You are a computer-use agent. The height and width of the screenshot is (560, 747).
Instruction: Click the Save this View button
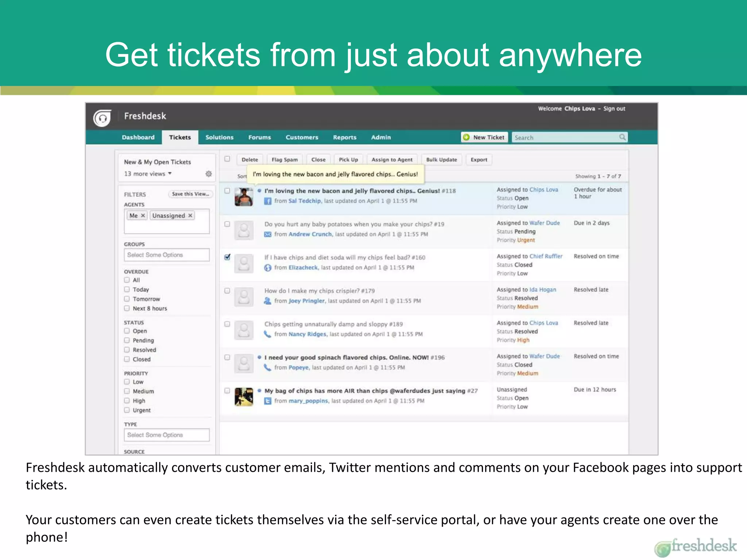(190, 194)
